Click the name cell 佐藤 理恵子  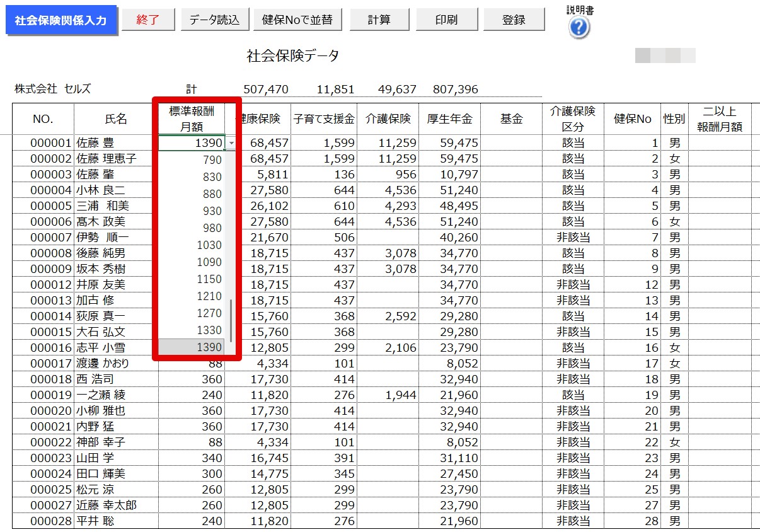click(x=116, y=159)
